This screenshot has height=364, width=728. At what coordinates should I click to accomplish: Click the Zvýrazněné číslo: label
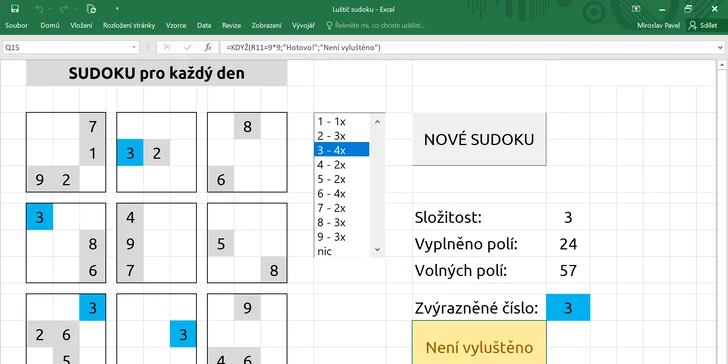[x=476, y=308]
